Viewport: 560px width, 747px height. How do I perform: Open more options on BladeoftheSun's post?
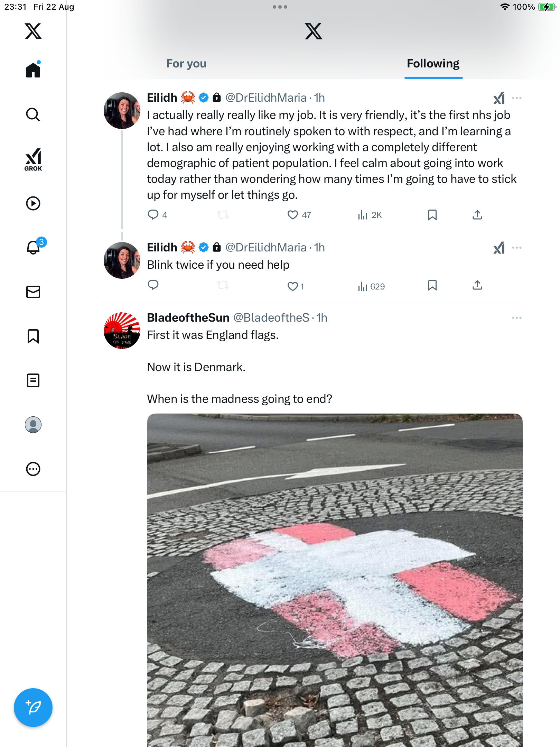tap(516, 318)
